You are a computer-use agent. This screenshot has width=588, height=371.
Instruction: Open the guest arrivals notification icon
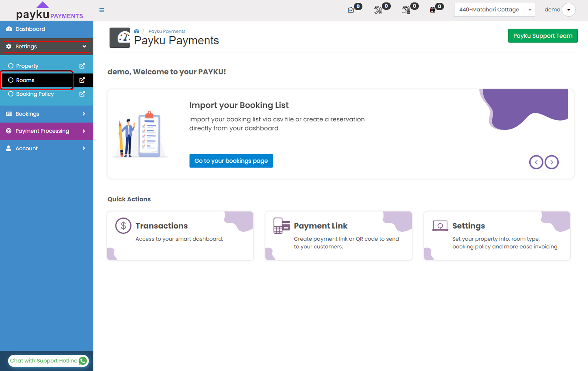(x=378, y=10)
